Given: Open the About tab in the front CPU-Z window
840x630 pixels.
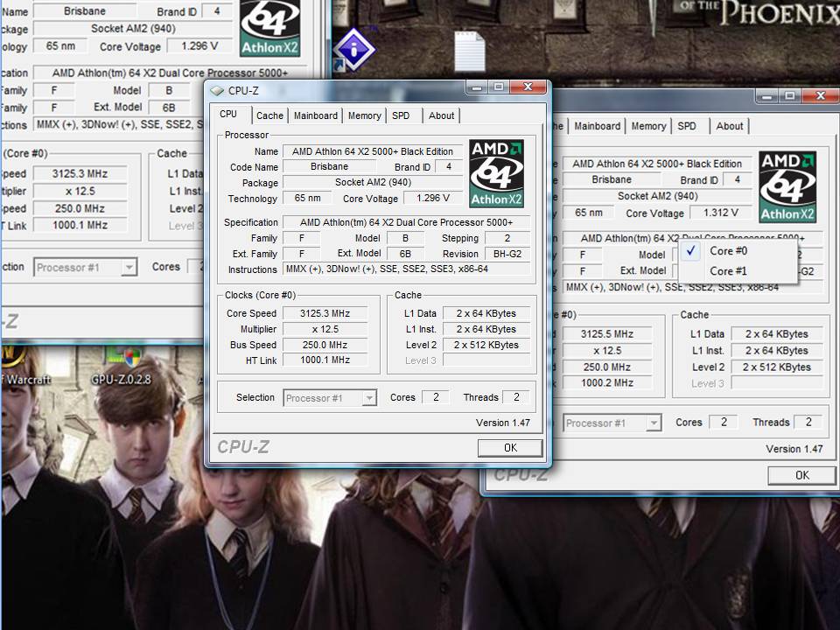Looking at the screenshot, I should coord(441,115).
